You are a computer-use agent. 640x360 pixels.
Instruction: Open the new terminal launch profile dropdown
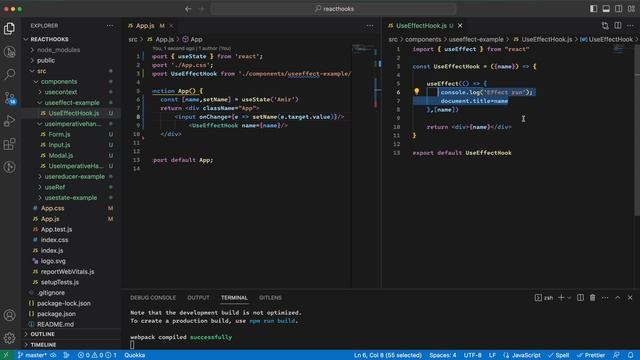[569, 298]
